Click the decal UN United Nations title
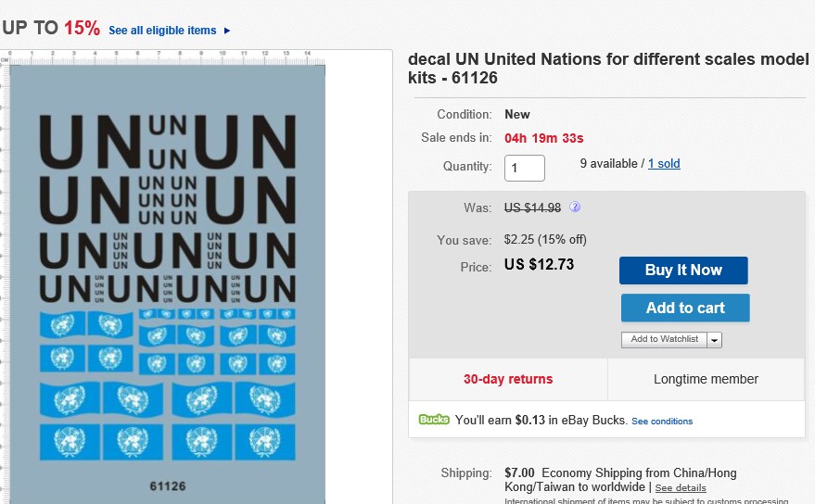Screen dimensions: 815x504 pos(607,69)
